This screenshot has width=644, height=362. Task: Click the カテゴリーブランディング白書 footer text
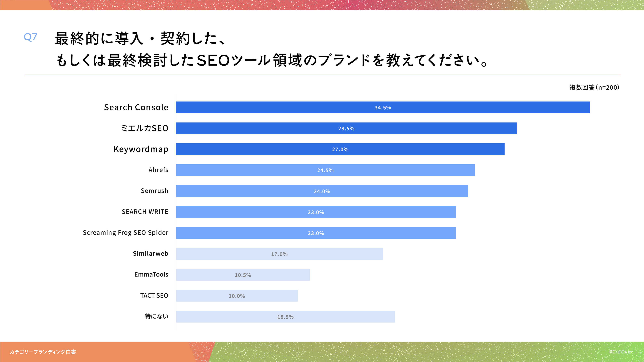(43, 352)
